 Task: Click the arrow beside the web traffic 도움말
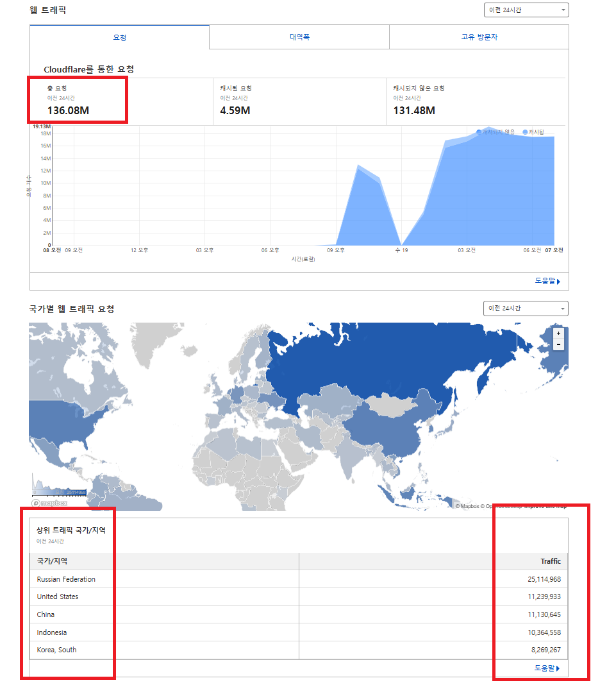click(559, 281)
